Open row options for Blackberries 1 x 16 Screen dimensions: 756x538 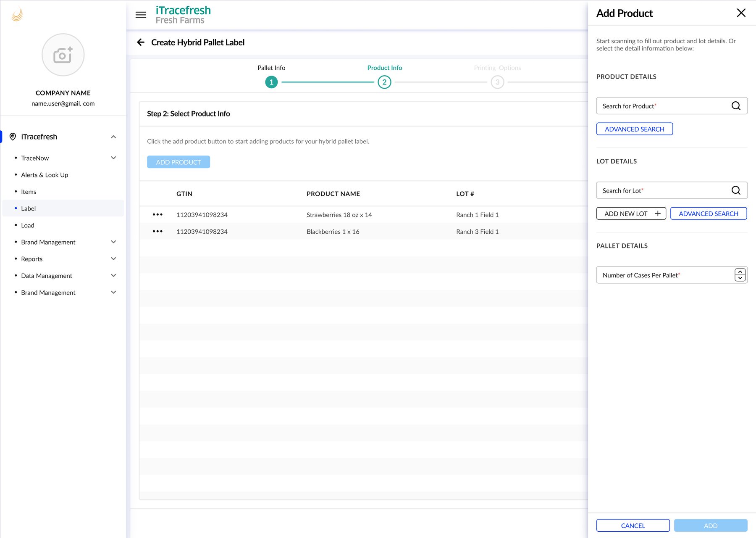pos(157,231)
